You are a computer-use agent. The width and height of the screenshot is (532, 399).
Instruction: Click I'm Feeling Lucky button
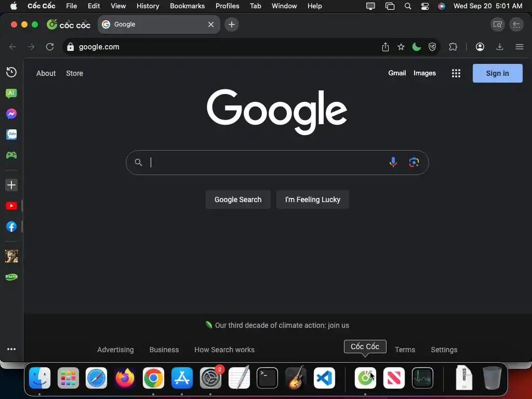tap(312, 199)
